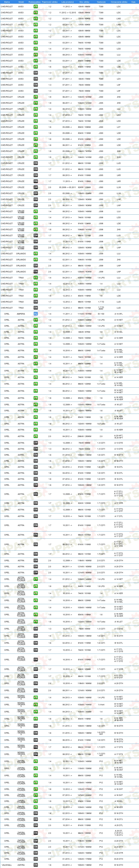Click fuel icon in Mokka 1.4 LPG row

click(36, 698)
